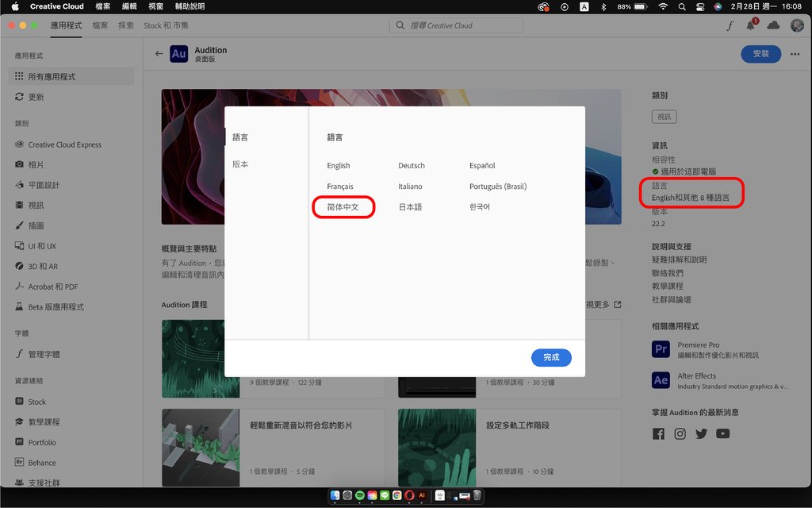Image resolution: width=812 pixels, height=508 pixels.
Task: Open Control Center in menu bar
Action: tap(700, 6)
